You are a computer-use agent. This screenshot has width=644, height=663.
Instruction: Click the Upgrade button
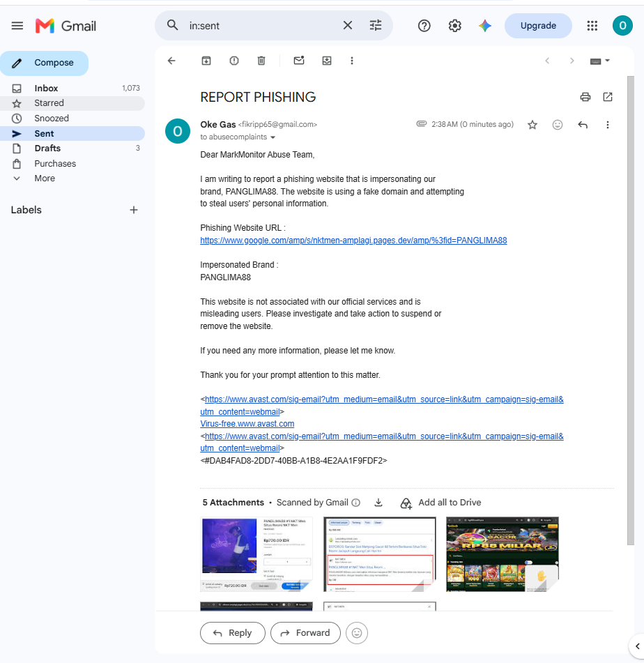[x=538, y=26]
